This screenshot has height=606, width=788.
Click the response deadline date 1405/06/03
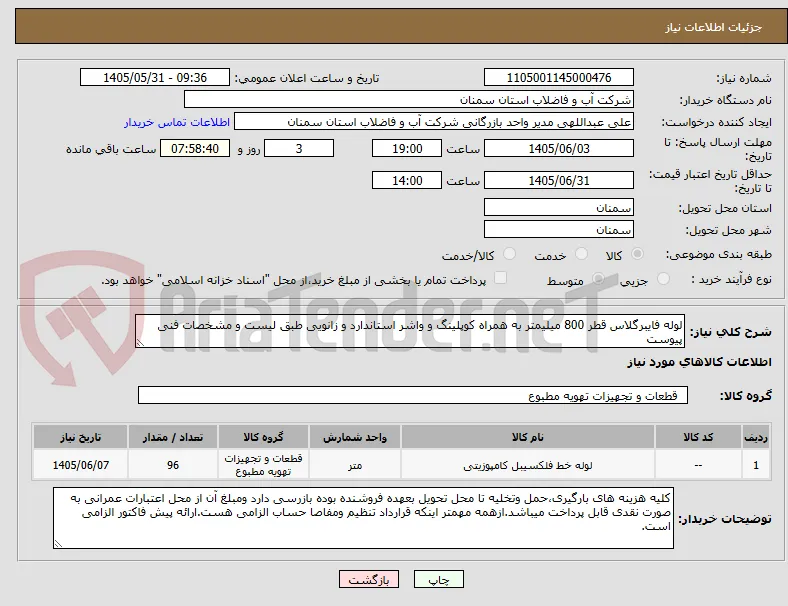click(559, 149)
